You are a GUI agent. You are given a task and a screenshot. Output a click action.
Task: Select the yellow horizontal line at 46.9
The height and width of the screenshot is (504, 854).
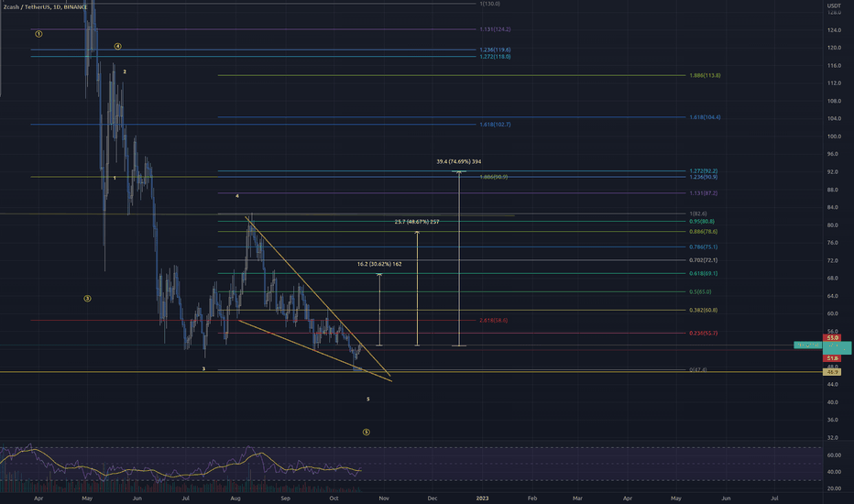pyautogui.click(x=411, y=372)
